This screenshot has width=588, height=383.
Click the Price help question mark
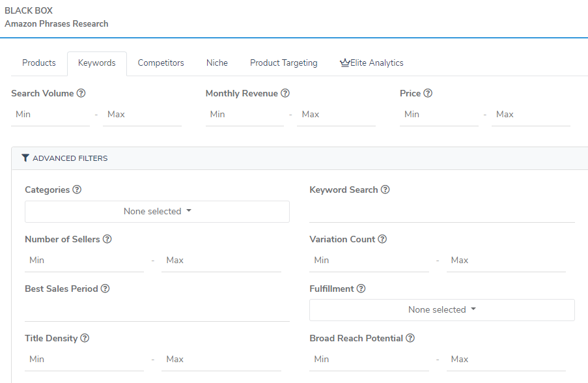coord(428,93)
